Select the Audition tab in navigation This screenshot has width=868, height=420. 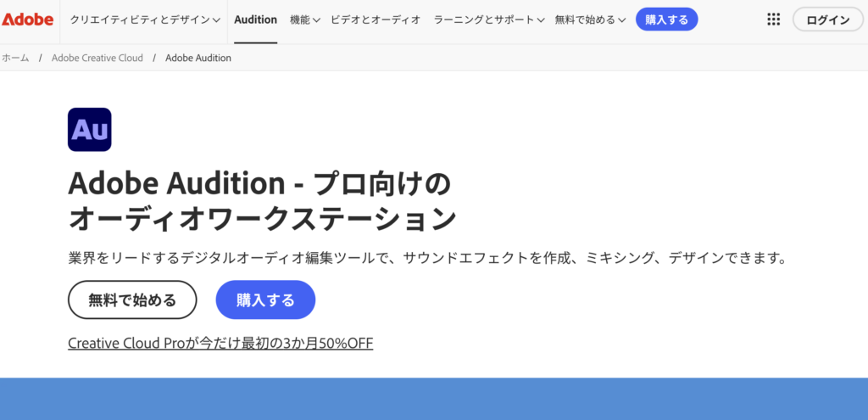click(x=255, y=20)
